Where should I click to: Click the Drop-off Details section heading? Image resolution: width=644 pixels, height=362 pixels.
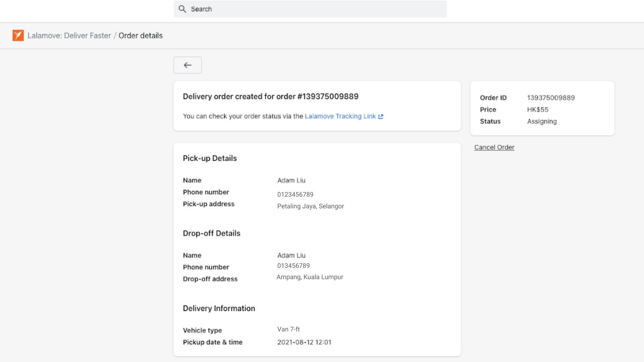click(211, 233)
